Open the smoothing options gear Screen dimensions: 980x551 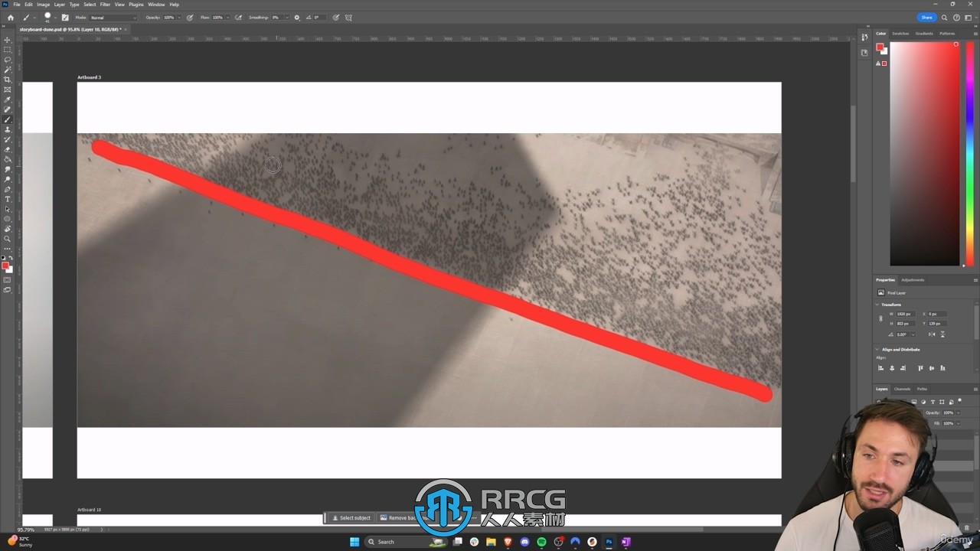click(297, 17)
